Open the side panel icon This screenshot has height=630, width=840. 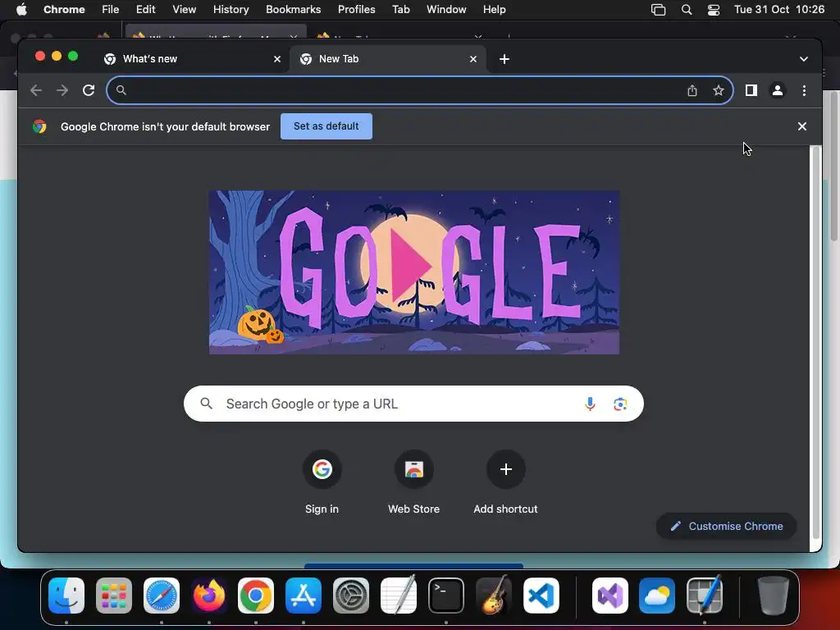751,90
